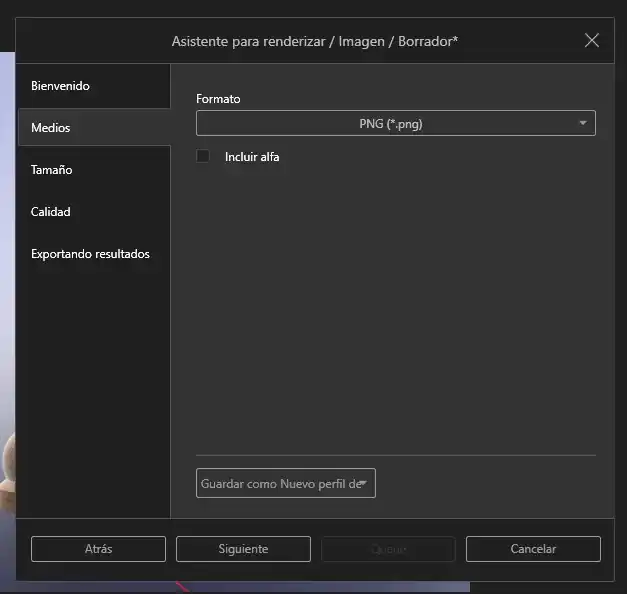Image resolution: width=627 pixels, height=594 pixels.
Task: Open the Formato PNG dropdown
Action: [395, 123]
